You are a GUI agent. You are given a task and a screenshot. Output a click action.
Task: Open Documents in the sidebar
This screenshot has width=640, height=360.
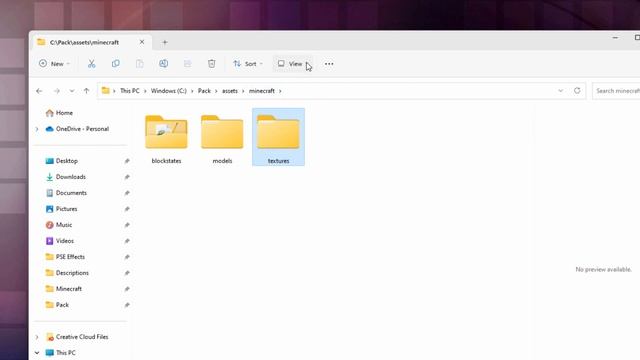point(66,193)
